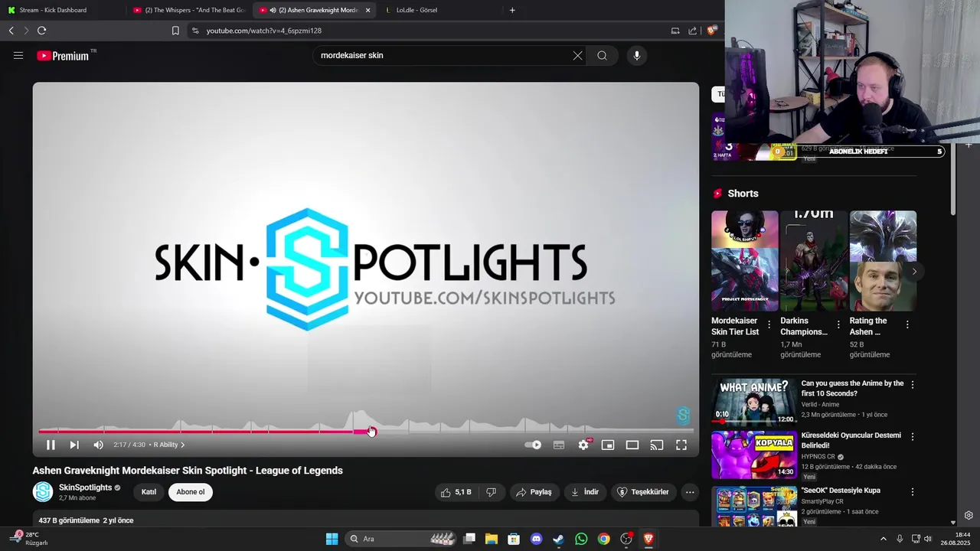Image resolution: width=980 pixels, height=551 pixels.
Task: Bookmark this page in address bar
Action: click(x=175, y=31)
